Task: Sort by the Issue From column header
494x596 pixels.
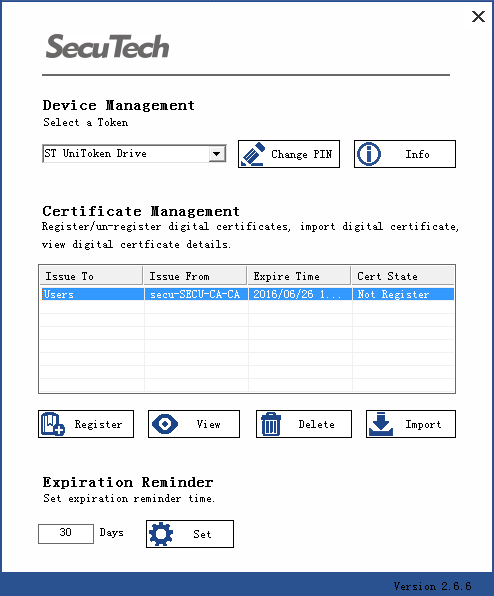Action: [x=195, y=276]
